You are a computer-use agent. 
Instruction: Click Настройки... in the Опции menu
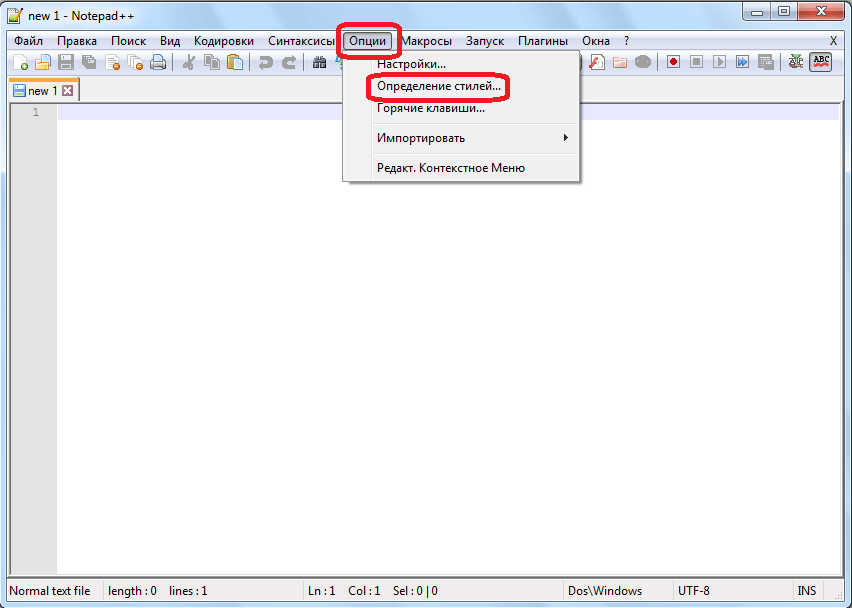(x=411, y=65)
